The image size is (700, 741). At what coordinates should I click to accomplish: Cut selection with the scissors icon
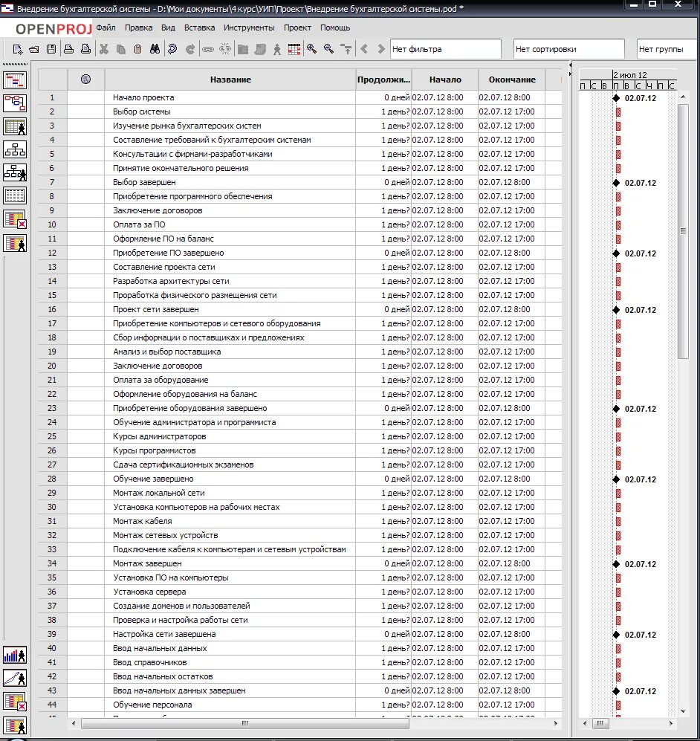point(104,49)
